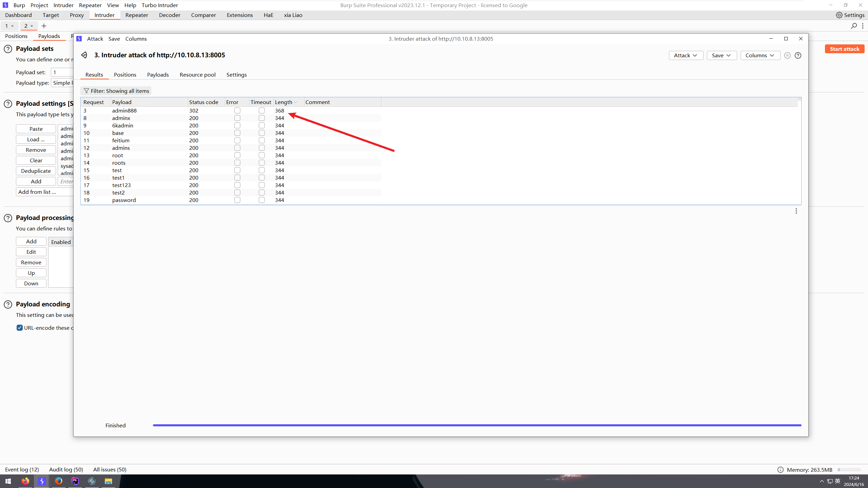Open Firefox from the taskbar
This screenshot has width=868, height=488.
point(25,481)
